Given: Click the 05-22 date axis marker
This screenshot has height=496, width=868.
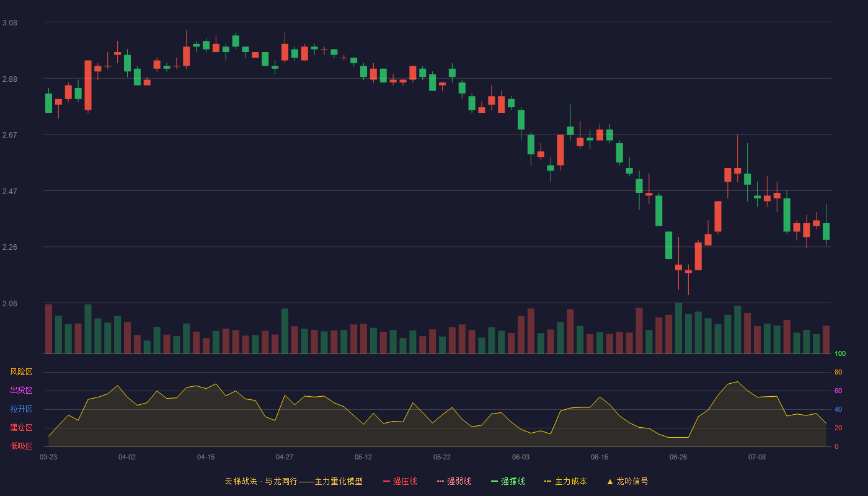Looking at the screenshot, I should 442,457.
